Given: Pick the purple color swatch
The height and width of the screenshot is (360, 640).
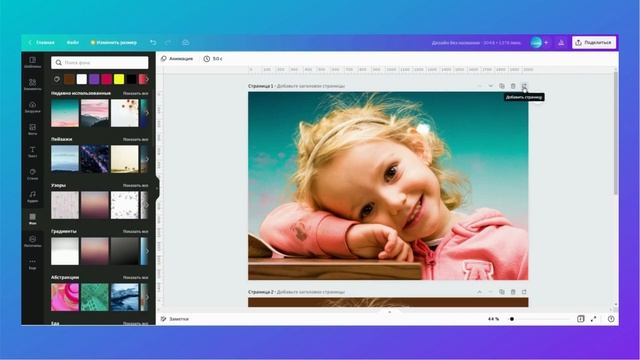Looking at the screenshot, I should click(94, 79).
